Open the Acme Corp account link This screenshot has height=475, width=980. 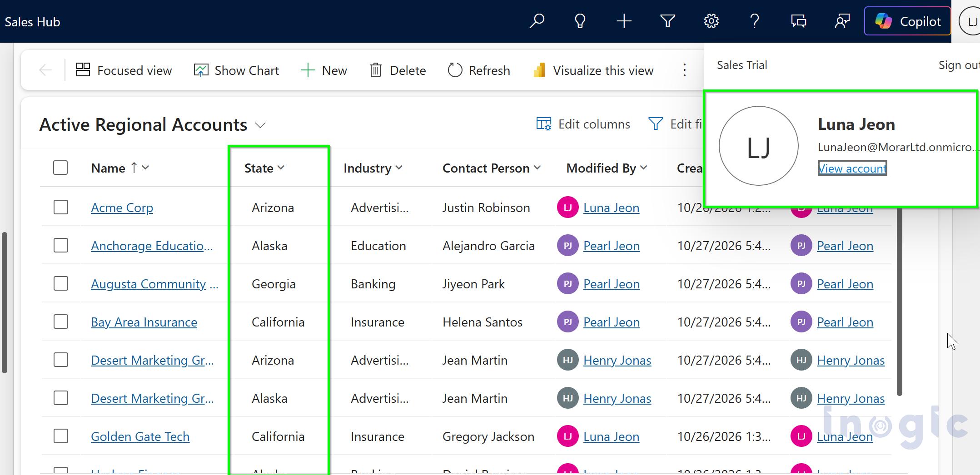click(122, 208)
